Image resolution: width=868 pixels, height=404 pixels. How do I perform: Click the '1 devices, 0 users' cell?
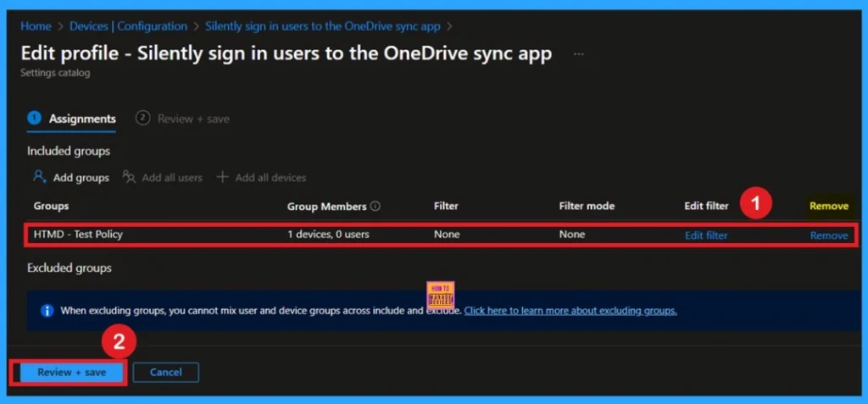pos(328,234)
